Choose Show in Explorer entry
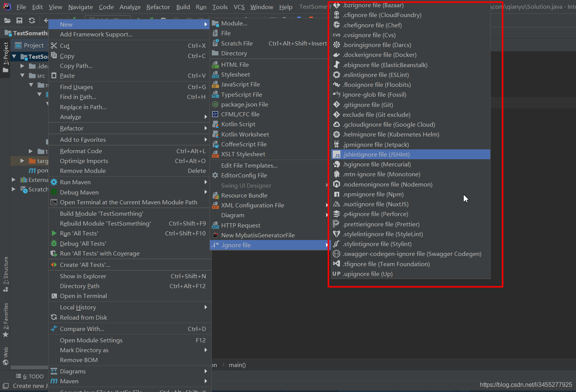576x392 pixels. 130,276
